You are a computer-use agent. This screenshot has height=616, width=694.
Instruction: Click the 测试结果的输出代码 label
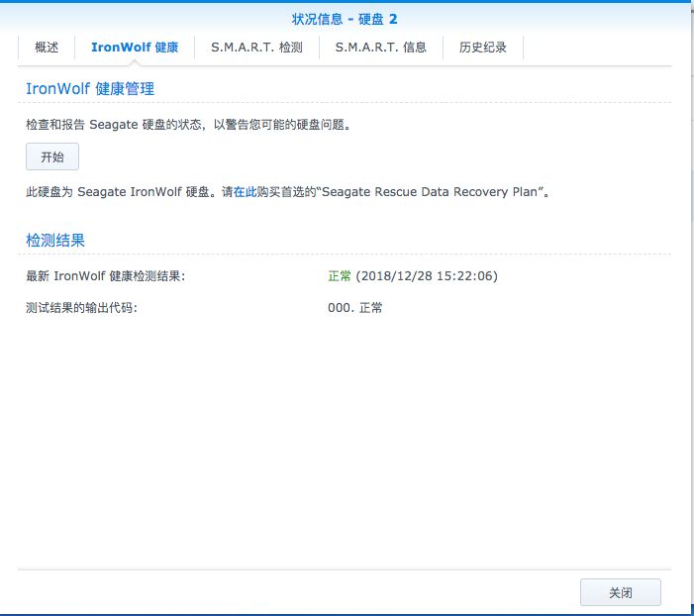(81, 308)
